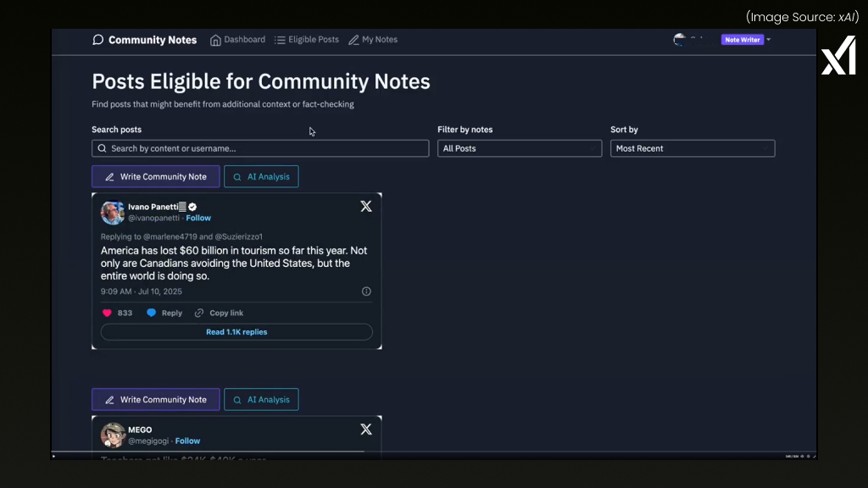Viewport: 868px width, 488px height.
Task: Click MEGO's profile picture
Action: pyautogui.click(x=113, y=435)
